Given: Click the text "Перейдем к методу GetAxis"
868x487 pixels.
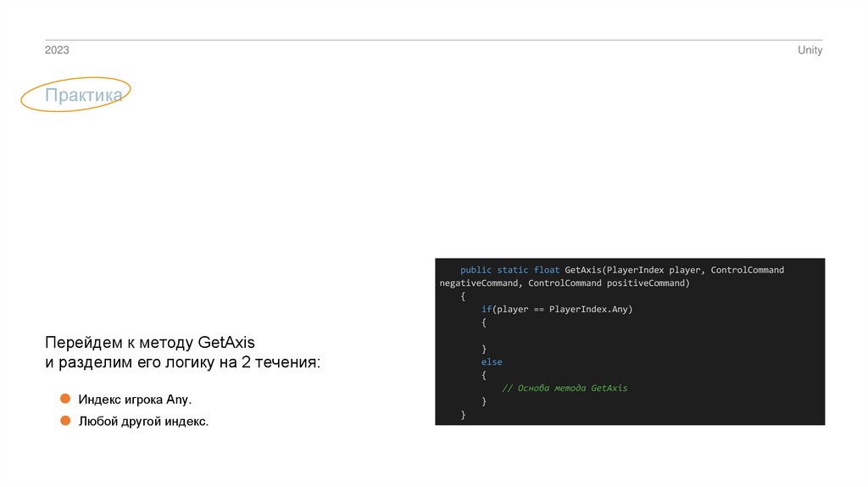Looking at the screenshot, I should [150, 343].
